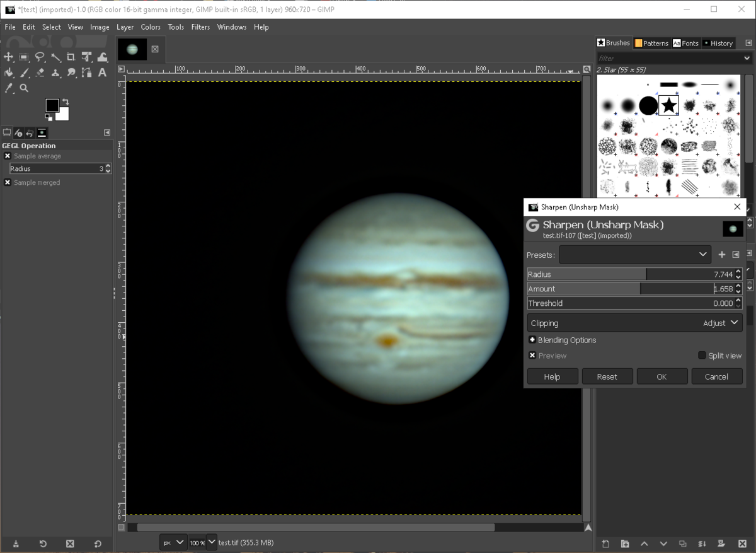The width and height of the screenshot is (756, 553).
Task: Select the Free Select lasso tool
Action: point(40,57)
